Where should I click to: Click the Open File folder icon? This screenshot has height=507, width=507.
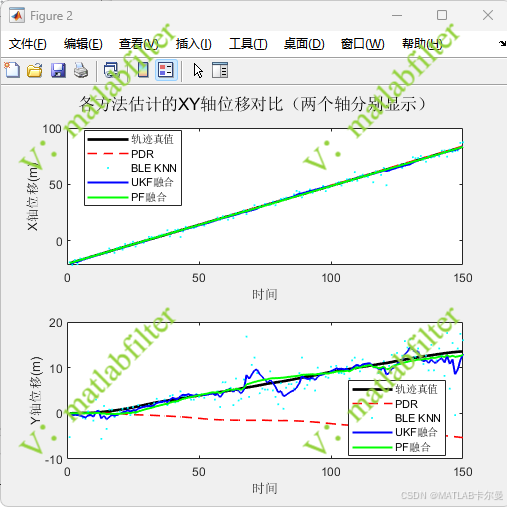tap(35, 70)
